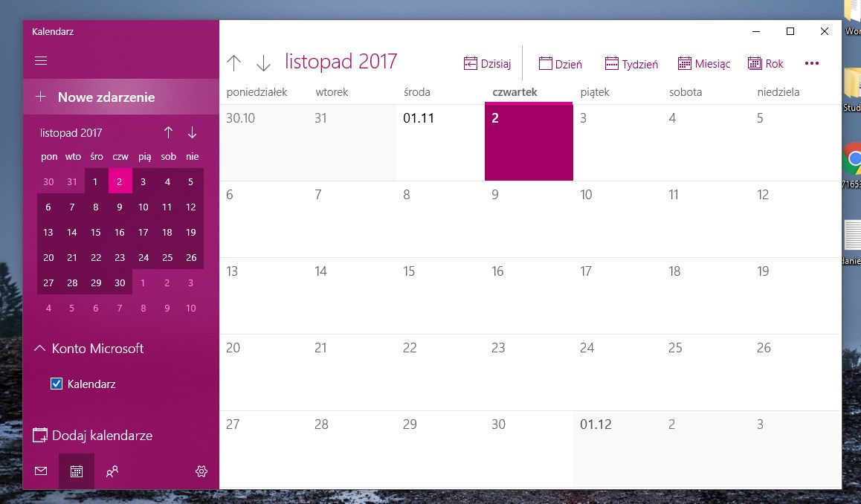Switch to Miesiąc view
Viewport: 861px width, 504px height.
[704, 64]
